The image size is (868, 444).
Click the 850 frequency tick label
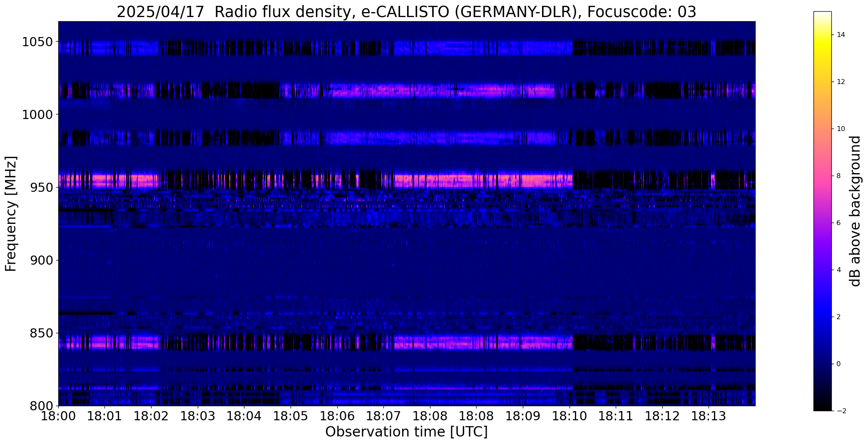41,333
